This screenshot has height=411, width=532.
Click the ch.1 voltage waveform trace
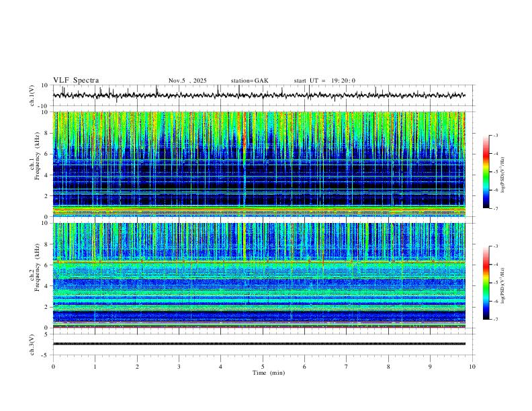[259, 95]
